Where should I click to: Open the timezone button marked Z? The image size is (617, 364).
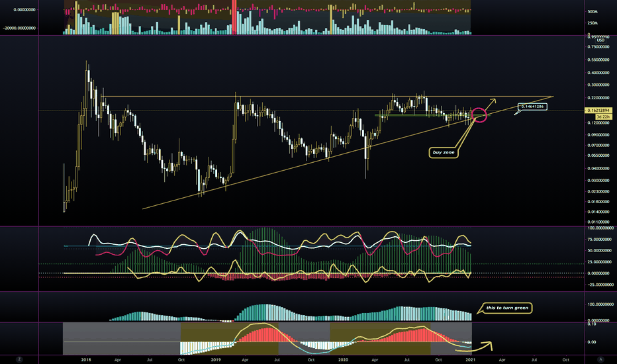pos(19,359)
